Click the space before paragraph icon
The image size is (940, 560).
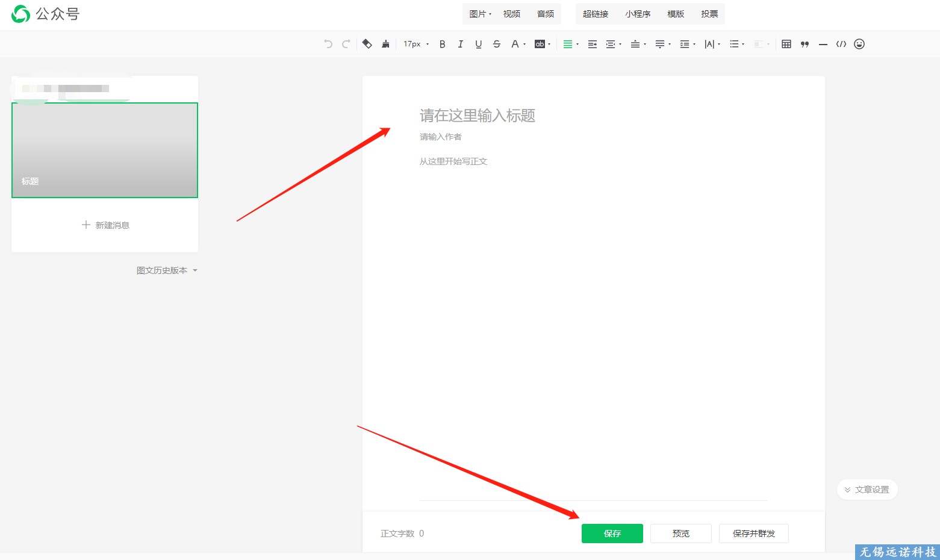click(635, 44)
